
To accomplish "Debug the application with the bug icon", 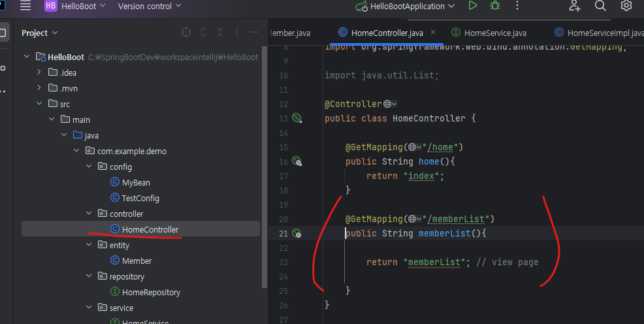I will coord(495,6).
